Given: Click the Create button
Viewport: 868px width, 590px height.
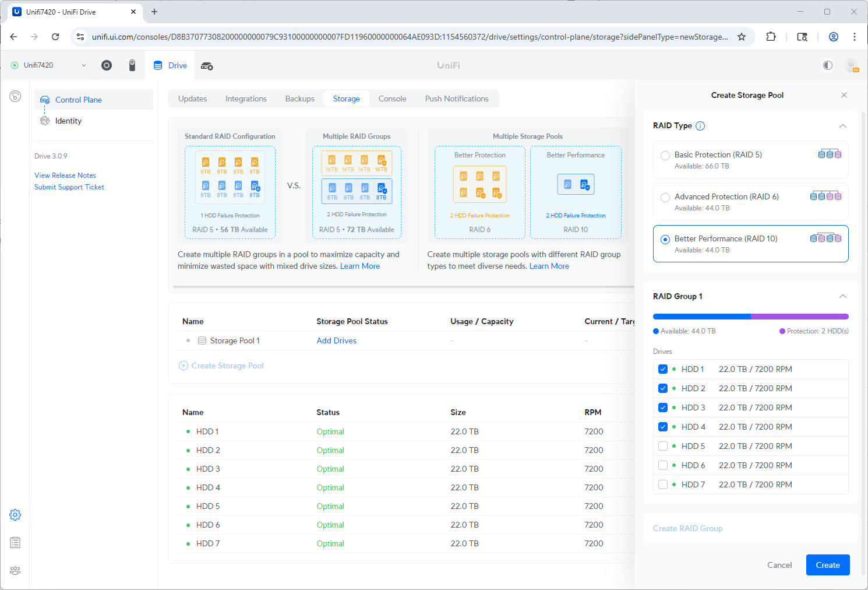Looking at the screenshot, I should pyautogui.click(x=828, y=565).
